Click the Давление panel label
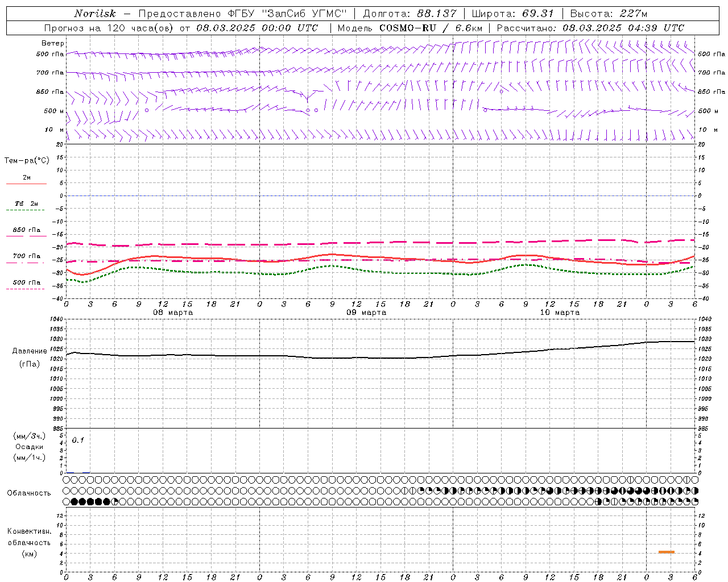728x582 pixels. click(30, 351)
